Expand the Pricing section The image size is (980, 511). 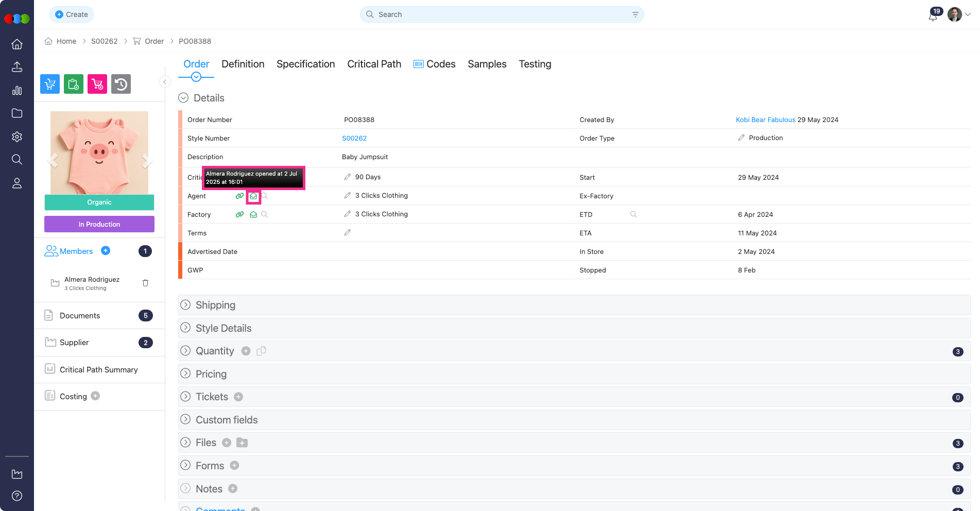186,374
